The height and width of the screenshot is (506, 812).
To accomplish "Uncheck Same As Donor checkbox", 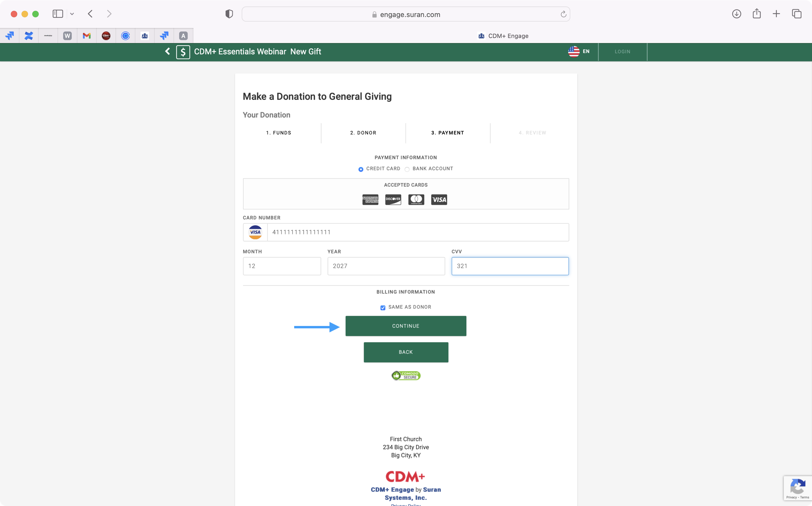I will [x=383, y=308].
